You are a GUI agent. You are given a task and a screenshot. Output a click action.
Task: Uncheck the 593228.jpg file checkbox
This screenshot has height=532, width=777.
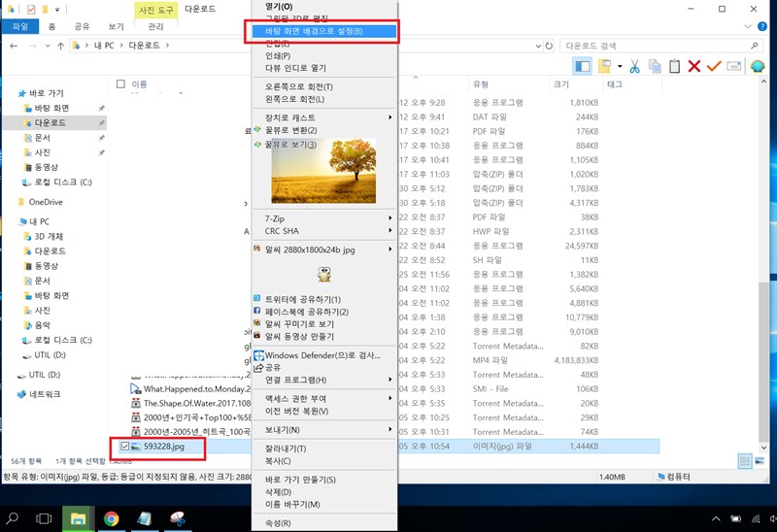(125, 447)
